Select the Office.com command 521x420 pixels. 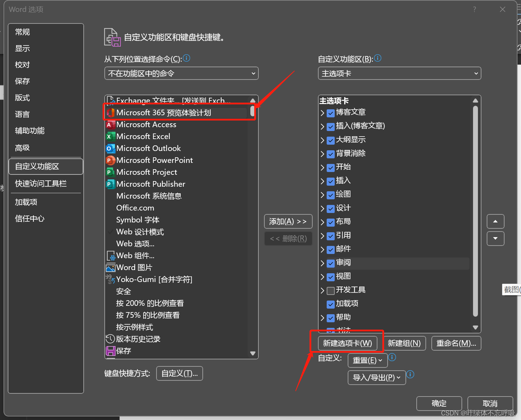click(x=135, y=208)
